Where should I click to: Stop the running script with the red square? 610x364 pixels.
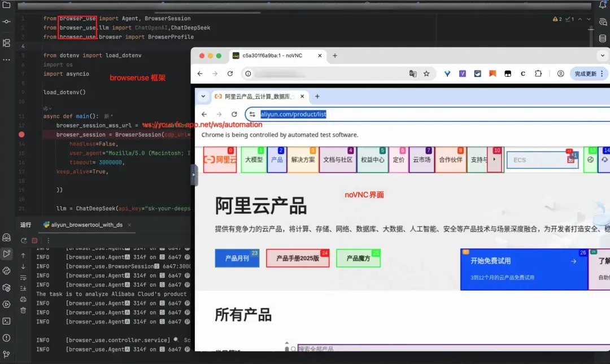point(34,240)
